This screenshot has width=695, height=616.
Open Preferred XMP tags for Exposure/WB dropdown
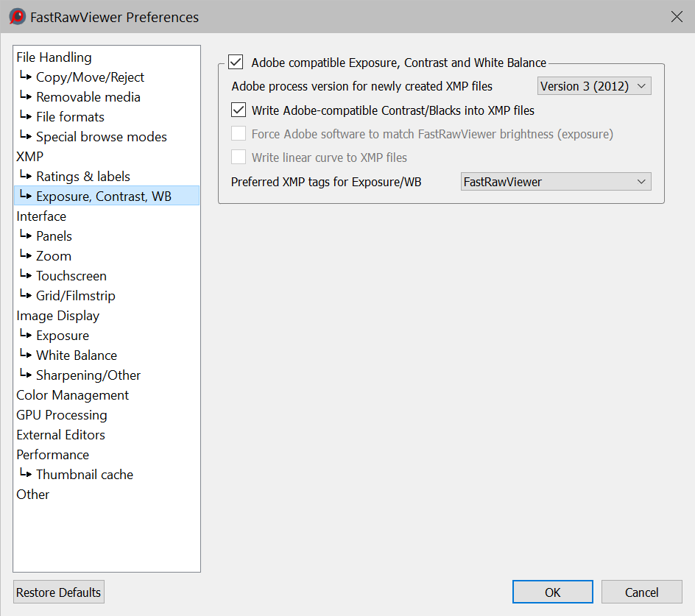[x=556, y=182]
